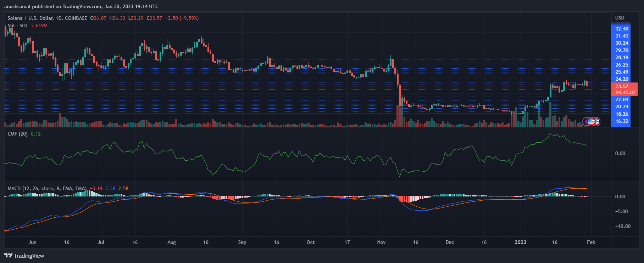Click the Nov label on time axis
The height and width of the screenshot is (263, 644).
(x=381, y=242)
